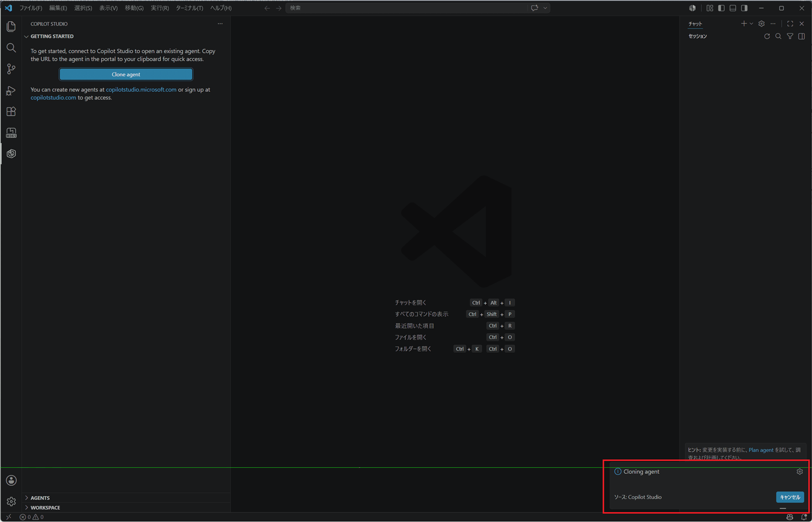The width and height of the screenshot is (812, 522).
Task: Click the Clone agent button
Action: pos(126,74)
